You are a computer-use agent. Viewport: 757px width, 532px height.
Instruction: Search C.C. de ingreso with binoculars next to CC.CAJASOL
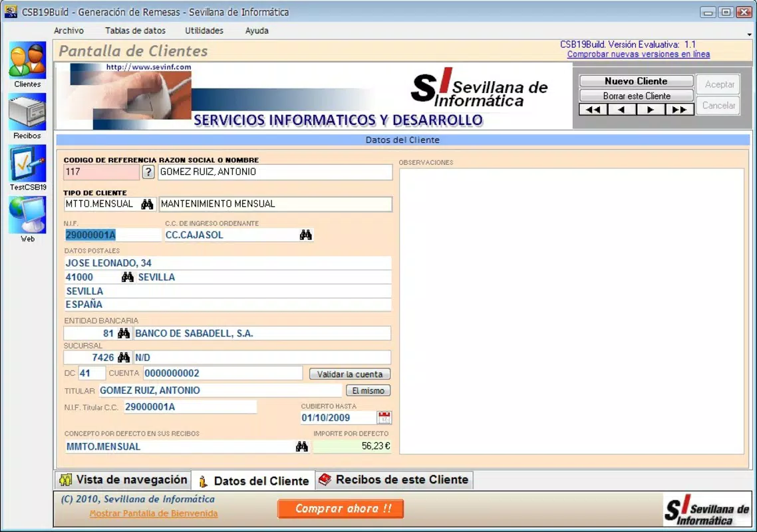click(x=305, y=235)
